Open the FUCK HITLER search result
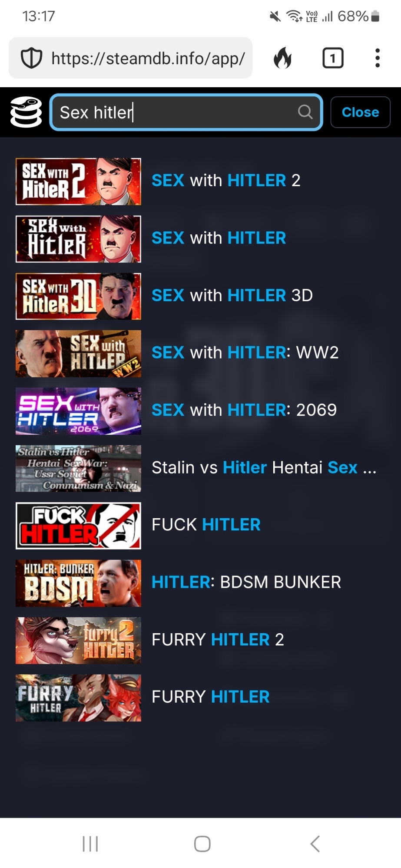401x868 pixels. 200,526
